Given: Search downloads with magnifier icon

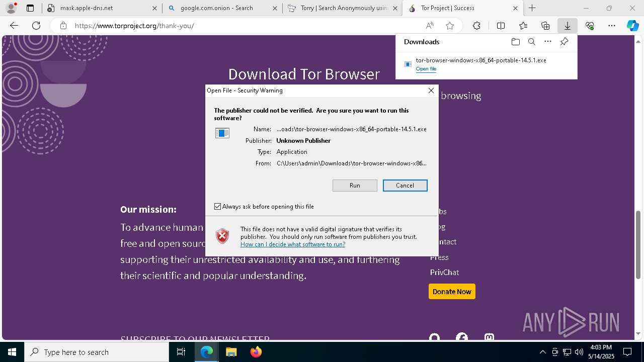Looking at the screenshot, I should 531,42.
